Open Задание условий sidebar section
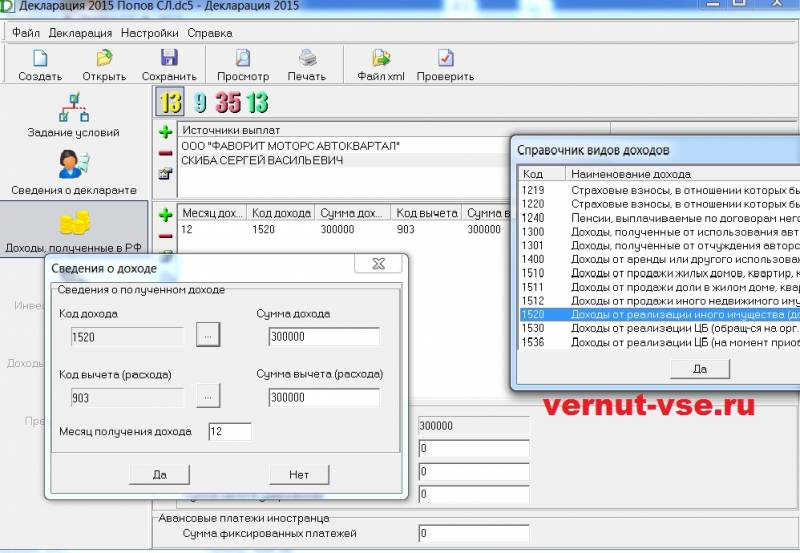This screenshot has height=553, width=800. coord(73,115)
